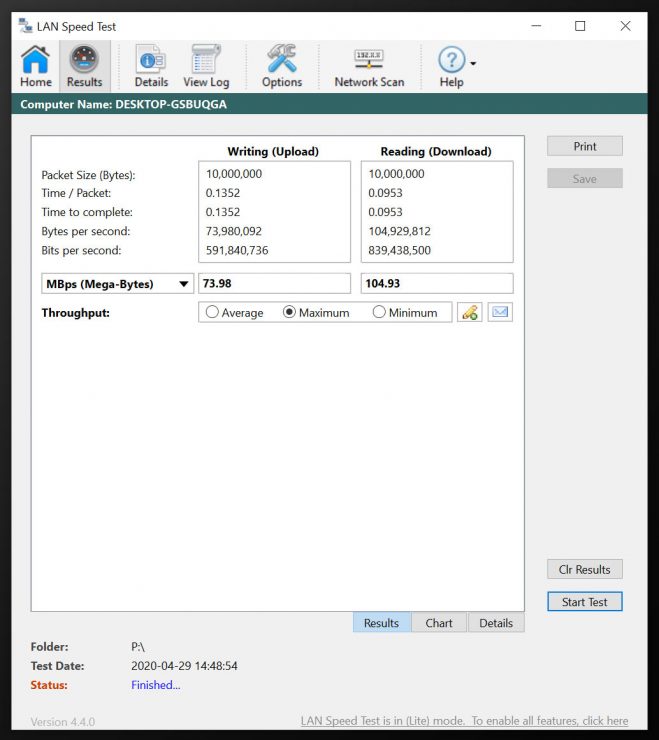
Task: Click the Clr Results button
Action: click(x=585, y=569)
